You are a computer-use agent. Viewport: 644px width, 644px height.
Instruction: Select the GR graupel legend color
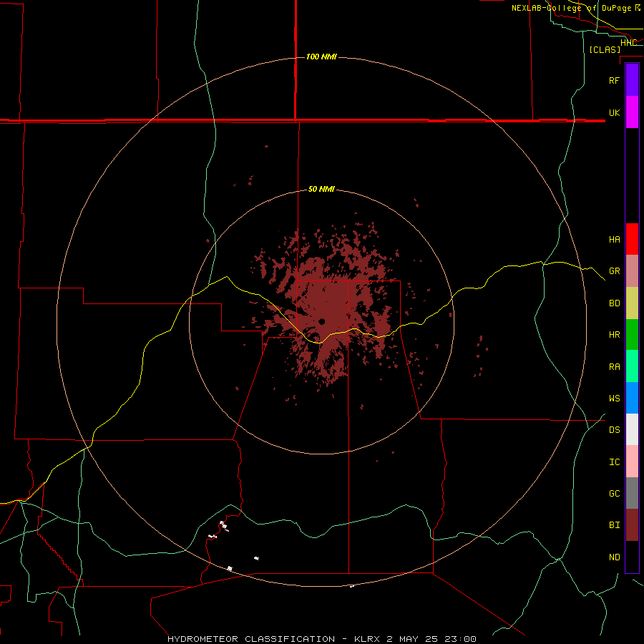tap(632, 271)
